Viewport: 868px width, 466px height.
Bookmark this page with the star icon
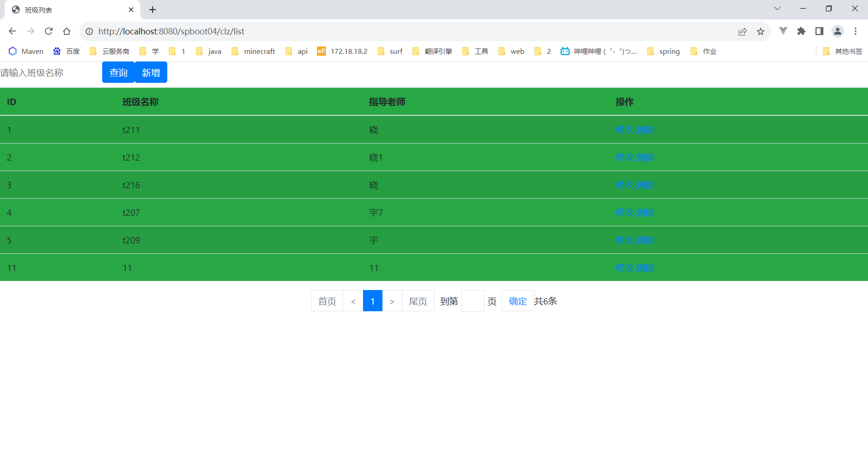(760, 31)
